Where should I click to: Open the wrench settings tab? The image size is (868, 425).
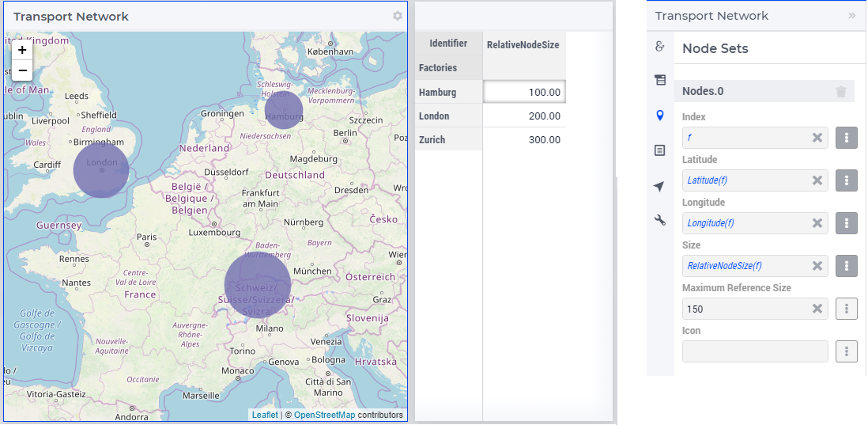[659, 221]
